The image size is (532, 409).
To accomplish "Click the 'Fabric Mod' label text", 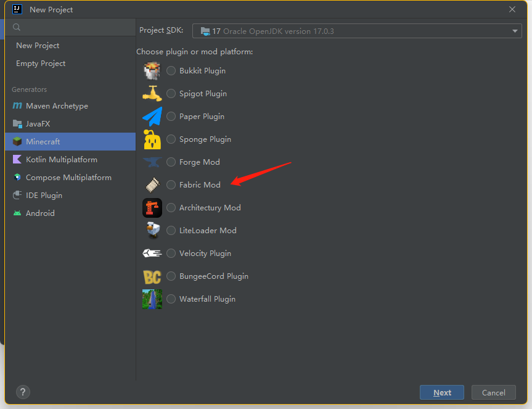I will coord(200,185).
